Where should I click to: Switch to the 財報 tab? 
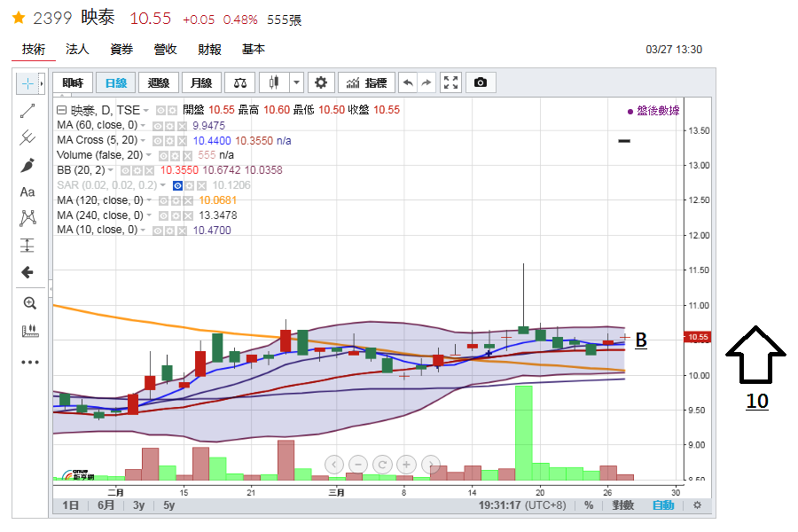tap(209, 50)
